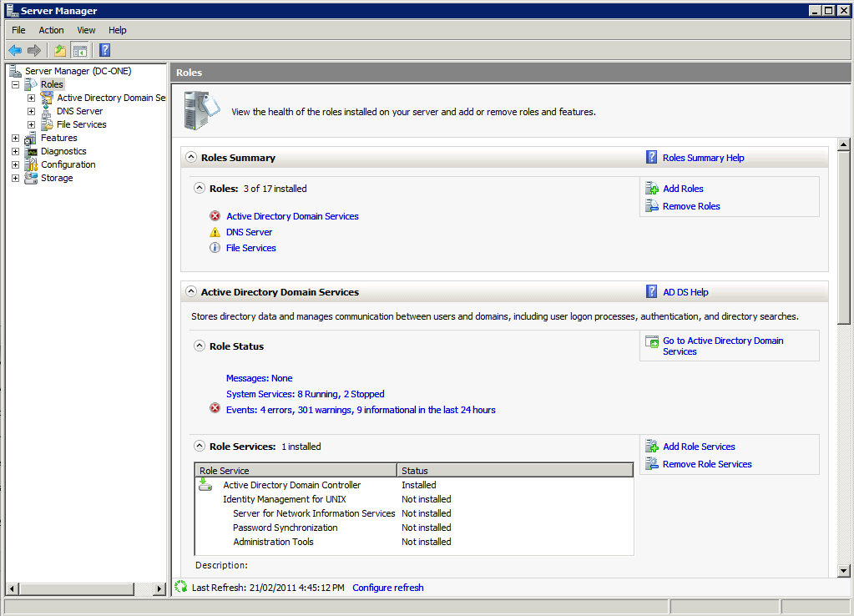Expand the Diagnostics tree node

point(14,150)
